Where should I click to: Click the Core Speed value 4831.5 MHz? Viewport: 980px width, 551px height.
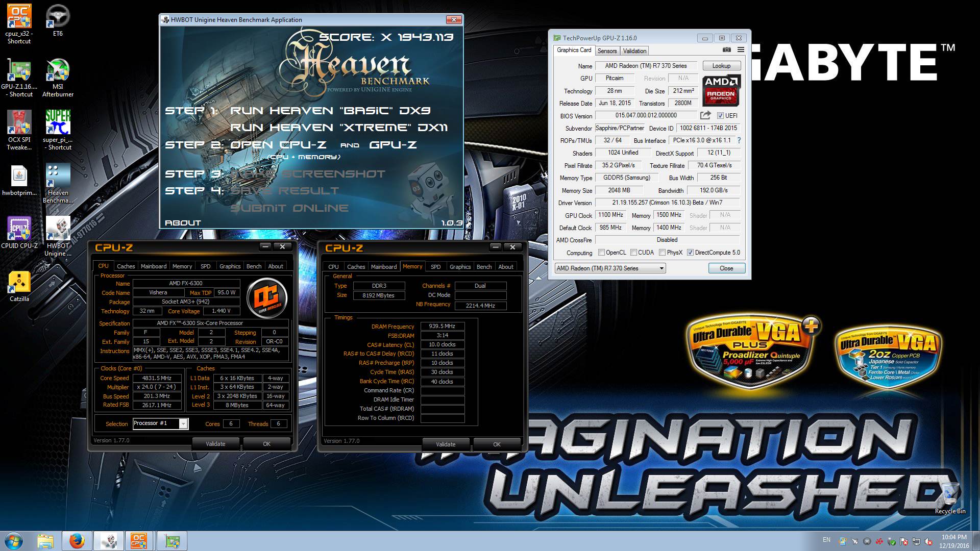[157, 378]
